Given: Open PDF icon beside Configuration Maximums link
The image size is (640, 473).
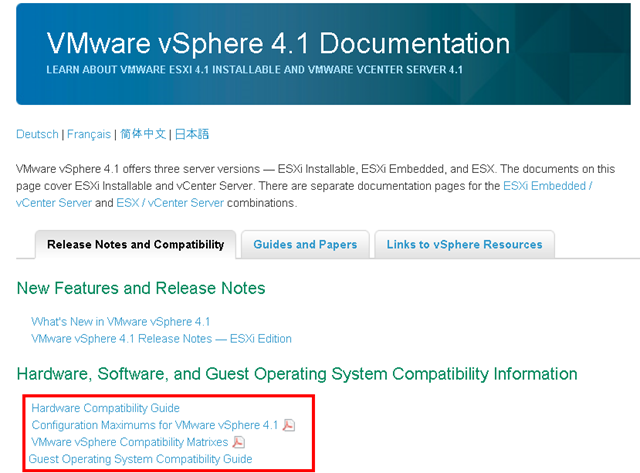Looking at the screenshot, I should [289, 425].
